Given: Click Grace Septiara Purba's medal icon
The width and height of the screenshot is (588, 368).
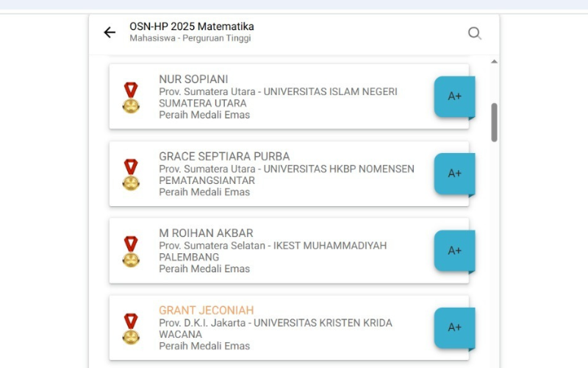Looking at the screenshot, I should point(131,174).
